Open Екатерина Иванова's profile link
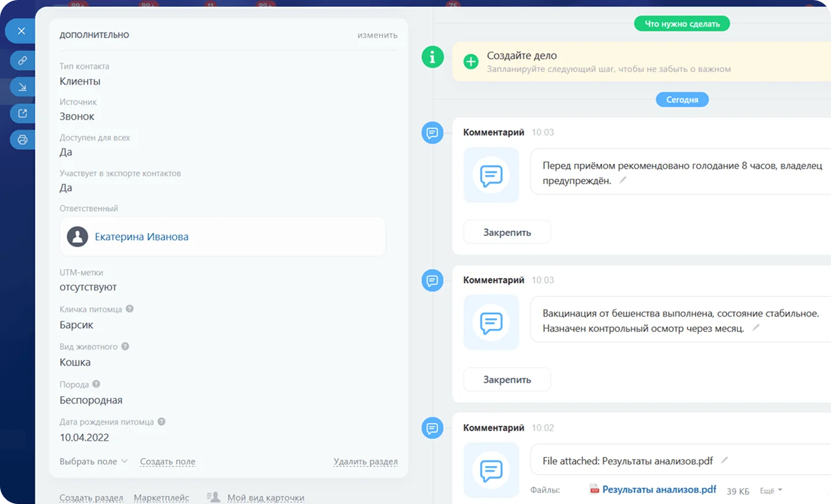The image size is (831, 504). 141,236
